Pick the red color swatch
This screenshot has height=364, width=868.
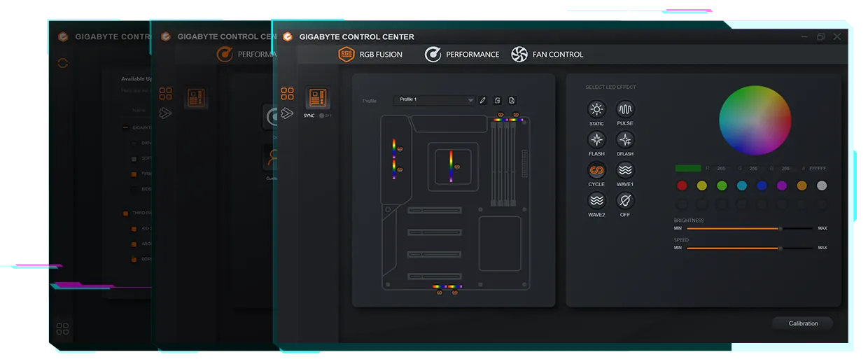[682, 185]
